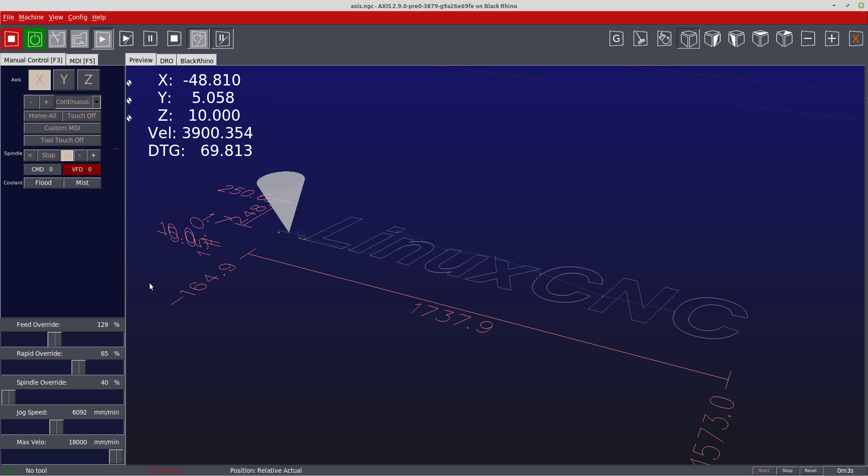Reload the current file
This screenshot has width=868, height=476.
pyautogui.click(x=80, y=39)
